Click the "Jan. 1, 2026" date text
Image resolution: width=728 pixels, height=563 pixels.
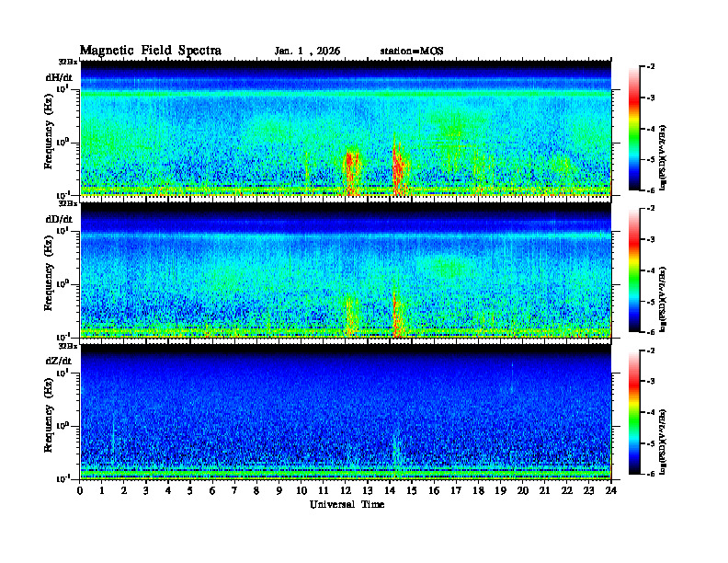click(307, 52)
